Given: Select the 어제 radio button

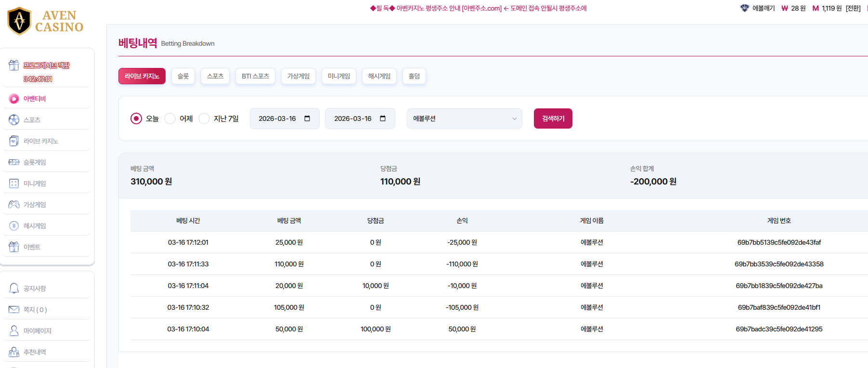Looking at the screenshot, I should (170, 118).
